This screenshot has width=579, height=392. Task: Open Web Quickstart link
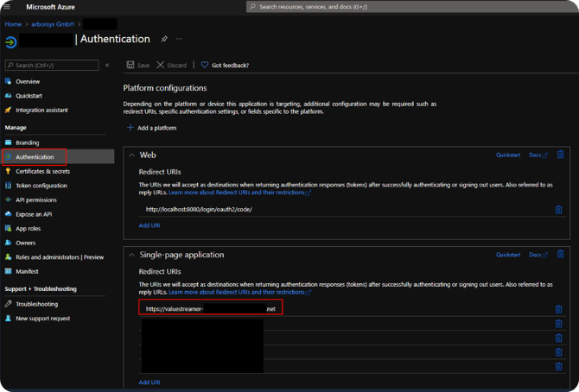pyautogui.click(x=508, y=155)
